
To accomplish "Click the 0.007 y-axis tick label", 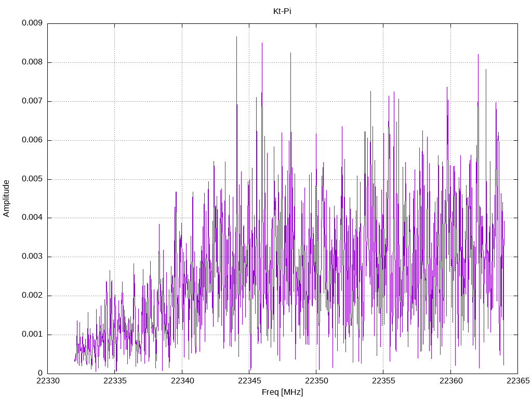I will (32, 101).
